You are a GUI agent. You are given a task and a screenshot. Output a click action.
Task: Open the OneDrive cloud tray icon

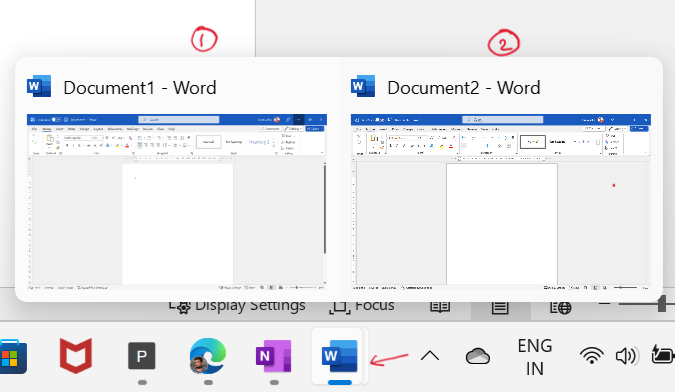pyautogui.click(x=478, y=356)
